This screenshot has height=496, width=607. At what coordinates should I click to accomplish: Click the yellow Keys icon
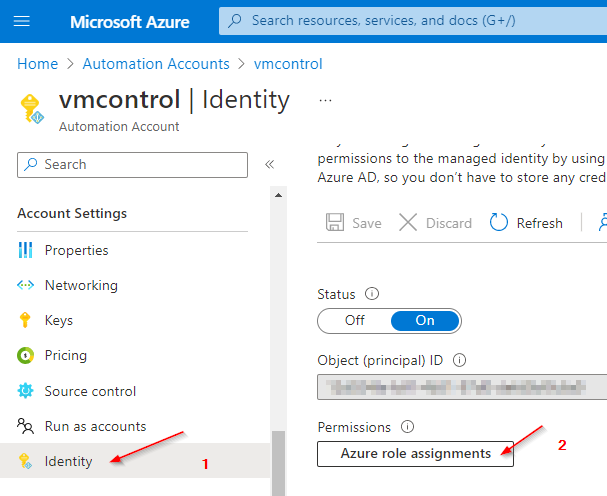coord(25,320)
